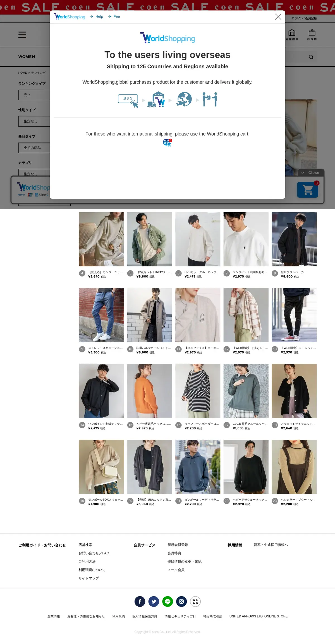Open the ログイン / 会員登録 link
Screen dimensions: 335x644
[x=304, y=18]
